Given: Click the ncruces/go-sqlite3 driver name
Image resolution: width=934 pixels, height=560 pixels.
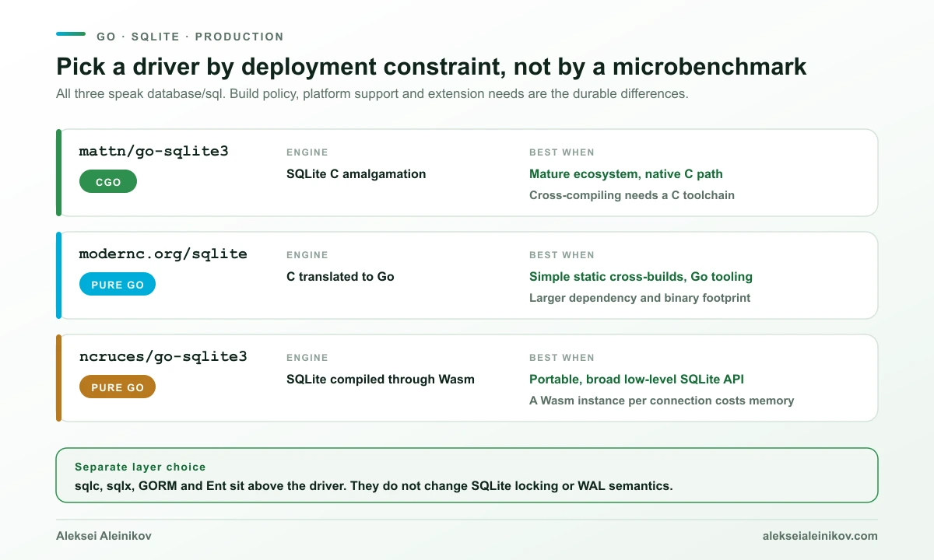Looking at the screenshot, I should (x=163, y=357).
